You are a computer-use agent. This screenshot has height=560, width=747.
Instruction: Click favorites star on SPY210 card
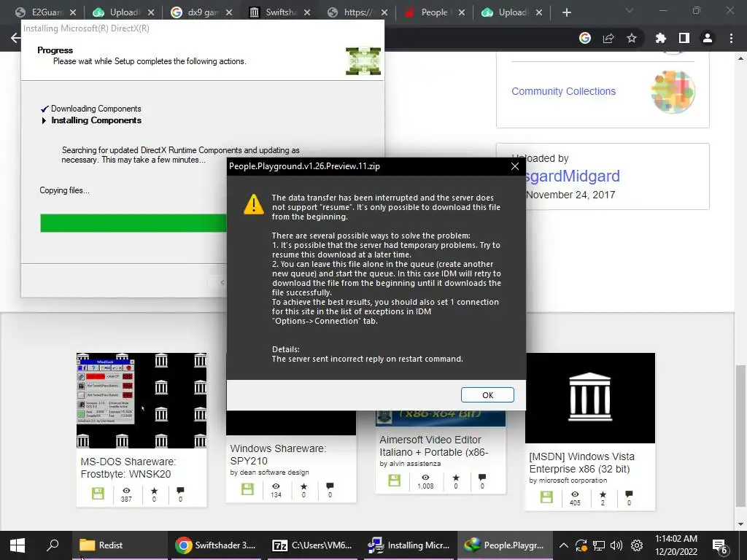click(303, 486)
